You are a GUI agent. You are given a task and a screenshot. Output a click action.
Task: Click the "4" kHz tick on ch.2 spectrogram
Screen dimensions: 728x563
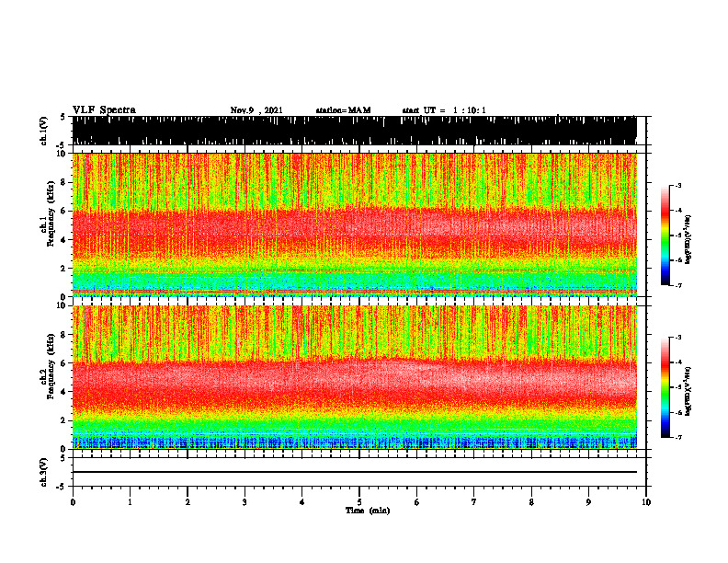coord(64,392)
